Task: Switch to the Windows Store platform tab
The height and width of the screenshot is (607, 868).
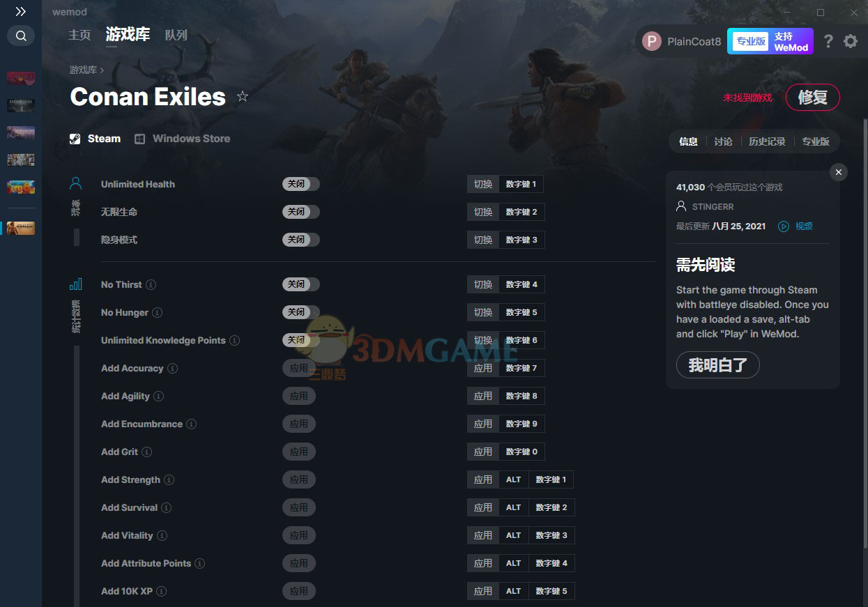Action: click(x=183, y=139)
